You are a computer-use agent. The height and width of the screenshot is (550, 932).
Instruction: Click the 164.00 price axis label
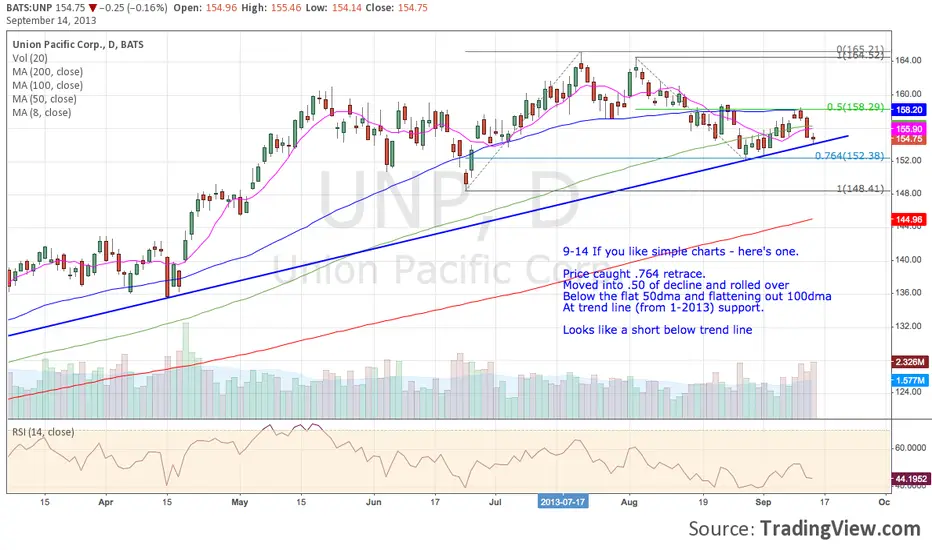(908, 61)
